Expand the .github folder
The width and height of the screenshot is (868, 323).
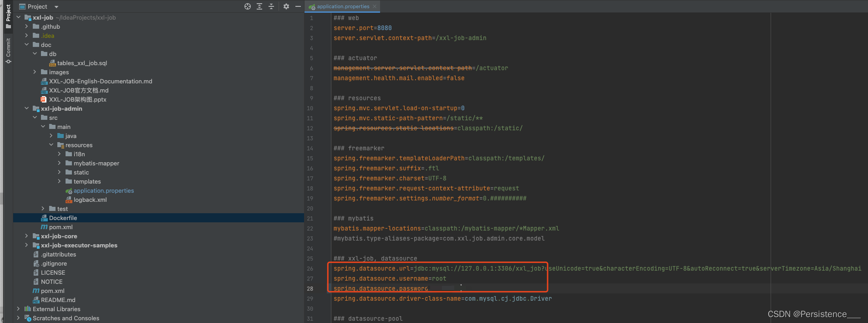click(x=27, y=26)
